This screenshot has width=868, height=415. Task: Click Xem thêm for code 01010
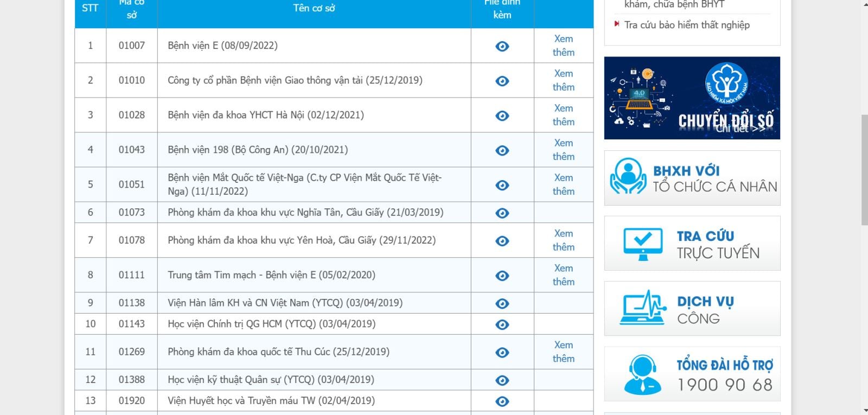pos(564,80)
